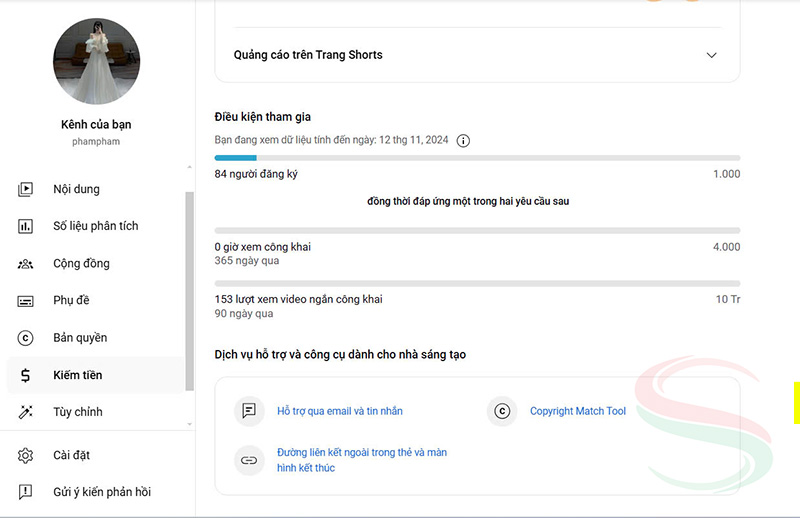The width and height of the screenshot is (800, 518).
Task: Click the 4.000 watch hours target value
Action: 727,247
